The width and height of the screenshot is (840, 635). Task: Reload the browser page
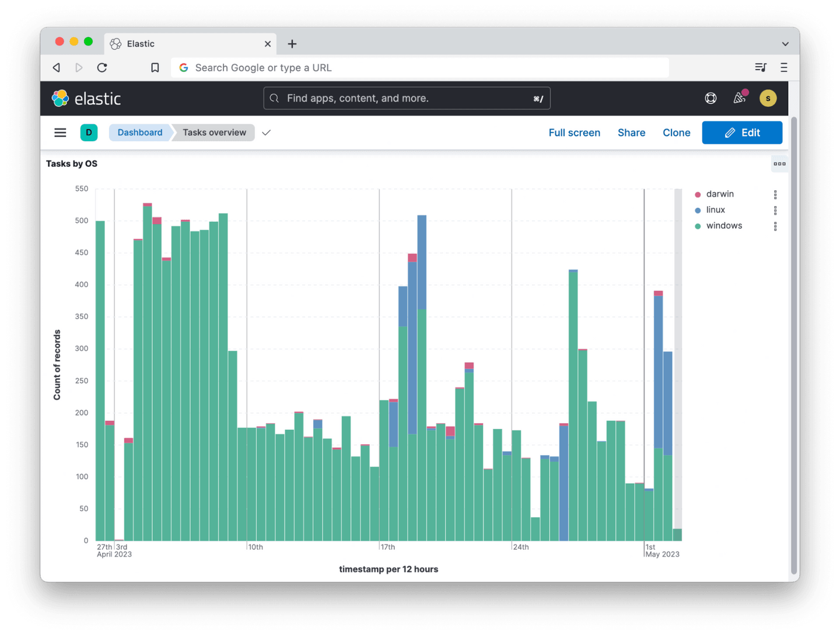pyautogui.click(x=102, y=68)
